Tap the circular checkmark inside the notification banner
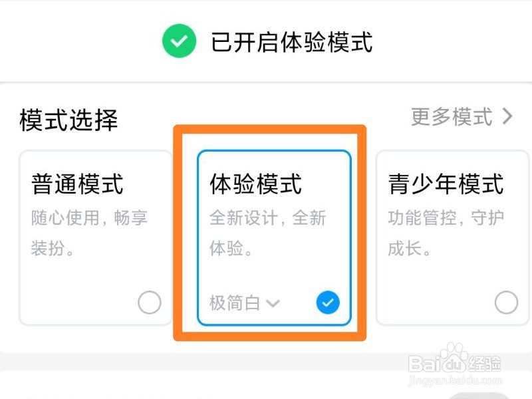 click(x=180, y=40)
